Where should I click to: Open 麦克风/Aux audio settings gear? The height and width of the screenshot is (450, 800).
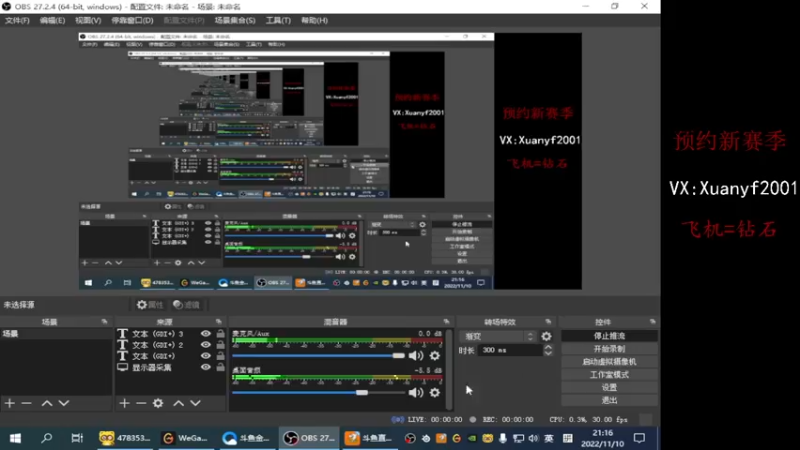tap(435, 356)
